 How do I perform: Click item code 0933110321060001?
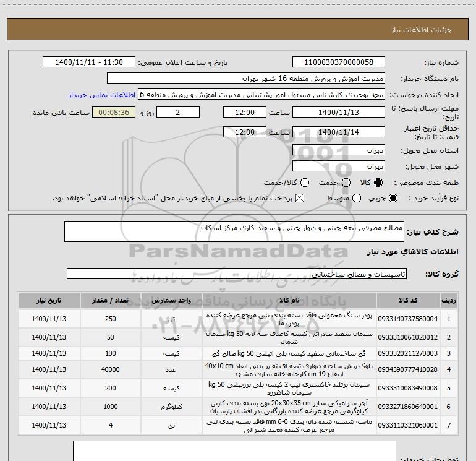(x=408, y=425)
